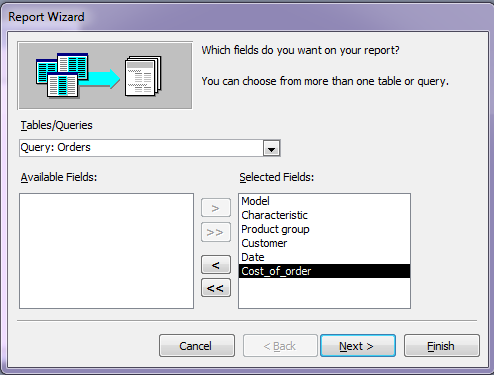Open the Tables/Queries dropdown arrow

[x=271, y=149]
